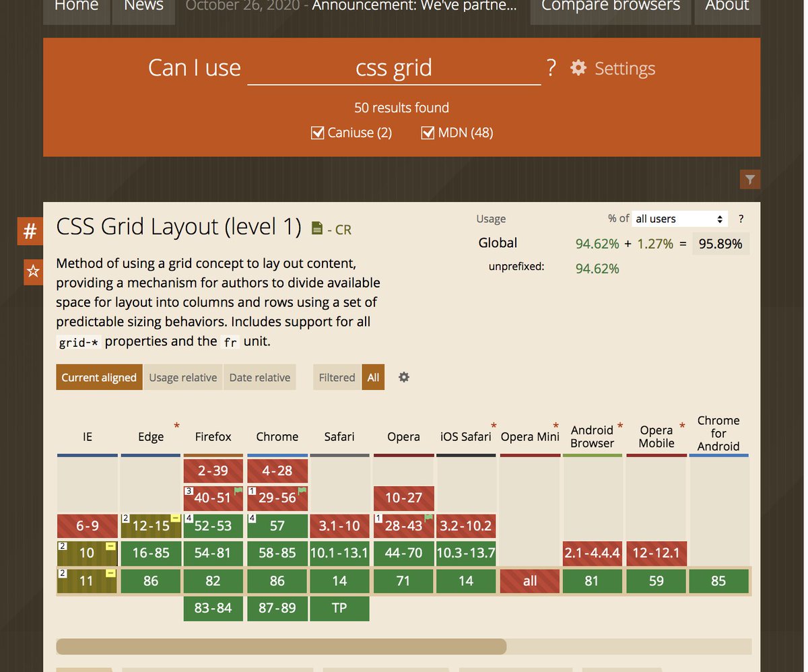The height and width of the screenshot is (672, 808).
Task: Toggle the MDN (48) checkbox
Action: (428, 133)
